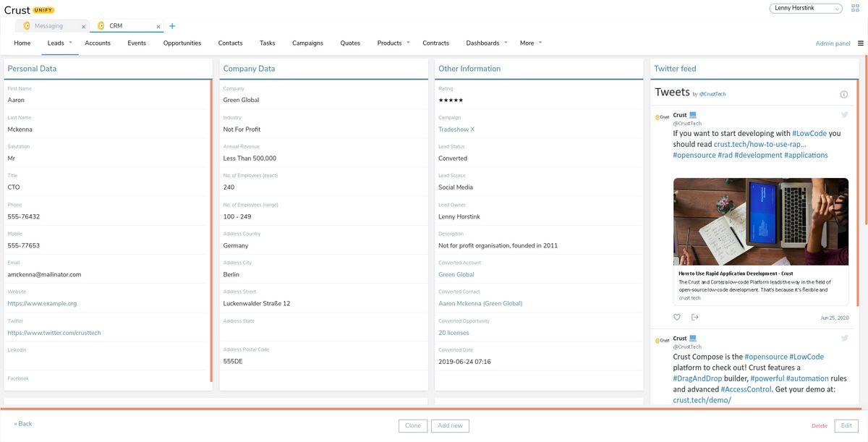868x442 pixels.
Task: Open the Campaigns menu item
Action: 307,43
